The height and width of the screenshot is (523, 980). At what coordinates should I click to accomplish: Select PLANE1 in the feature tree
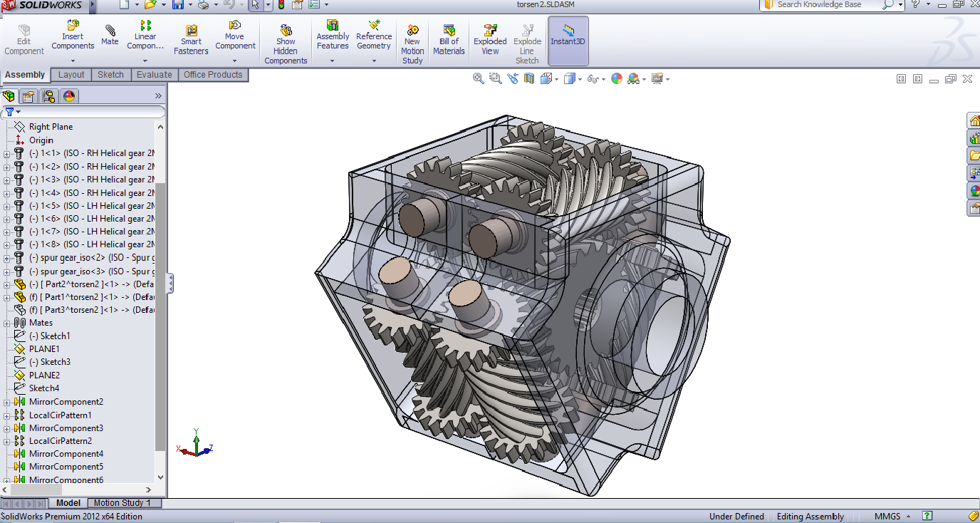44,349
